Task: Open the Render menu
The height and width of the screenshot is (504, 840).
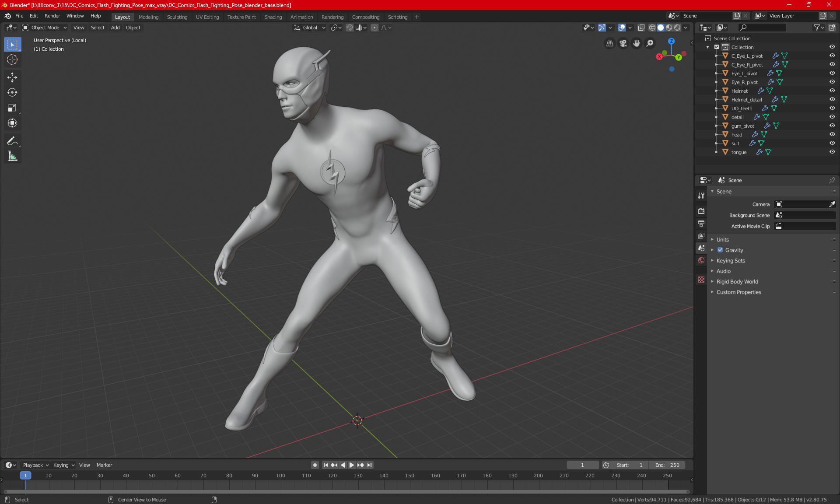Action: point(52,16)
